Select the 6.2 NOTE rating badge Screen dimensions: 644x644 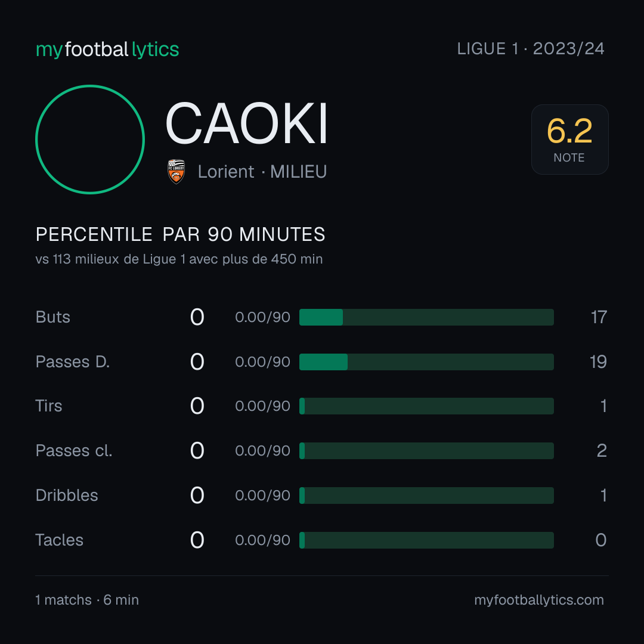[569, 139]
